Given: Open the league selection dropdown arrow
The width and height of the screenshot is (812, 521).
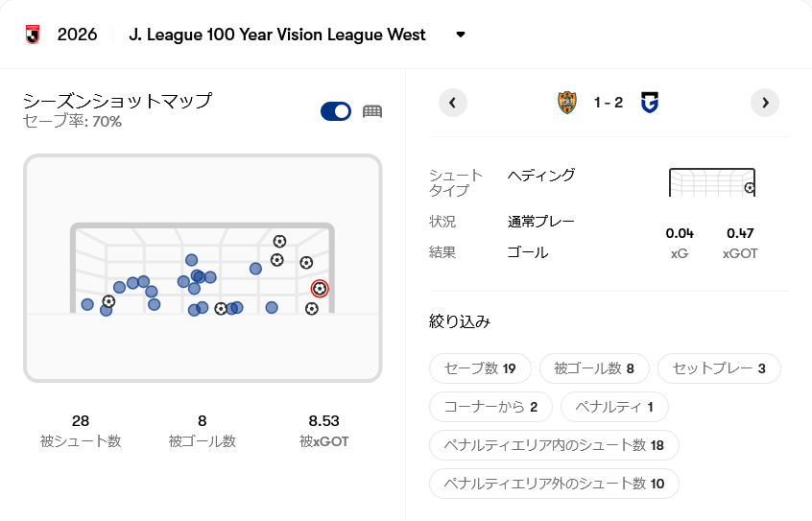Looking at the screenshot, I should coord(461,35).
